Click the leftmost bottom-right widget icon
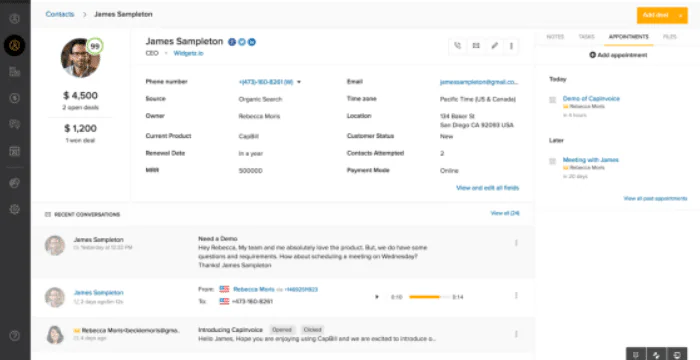 pyautogui.click(x=636, y=355)
